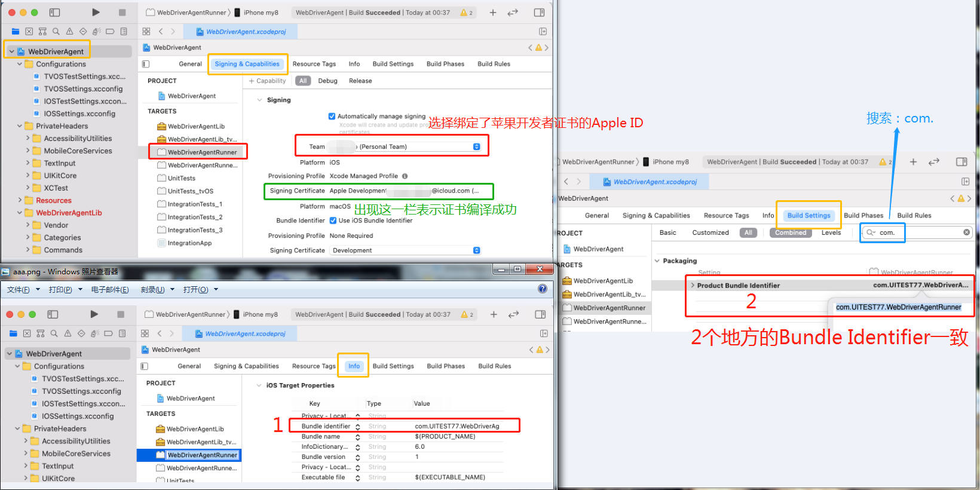Expand the Resources folder in top window

20,200
